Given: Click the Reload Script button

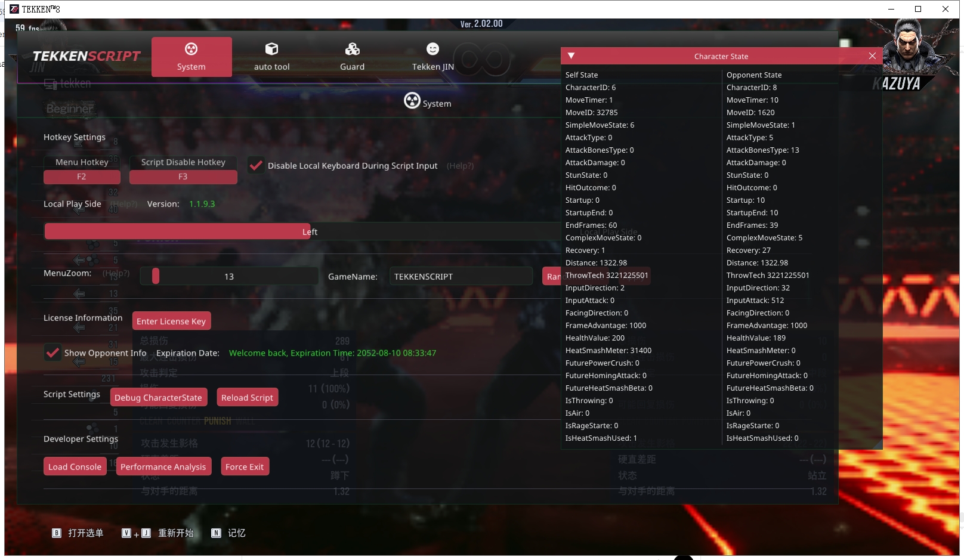Looking at the screenshot, I should coord(247,397).
